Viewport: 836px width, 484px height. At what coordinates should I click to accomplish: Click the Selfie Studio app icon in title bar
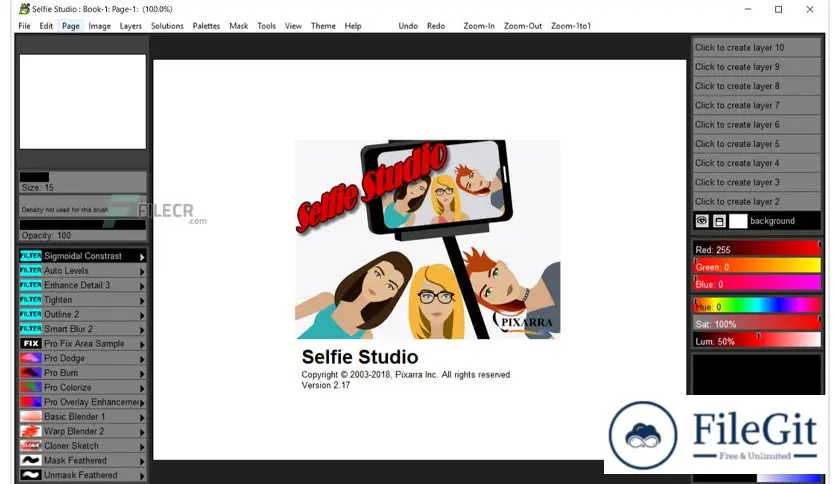pos(24,9)
